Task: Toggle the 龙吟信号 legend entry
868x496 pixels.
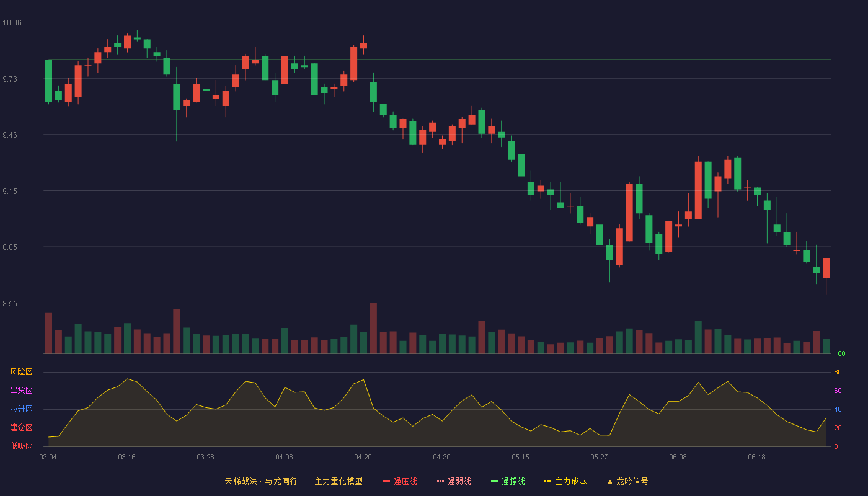Action: click(627, 481)
